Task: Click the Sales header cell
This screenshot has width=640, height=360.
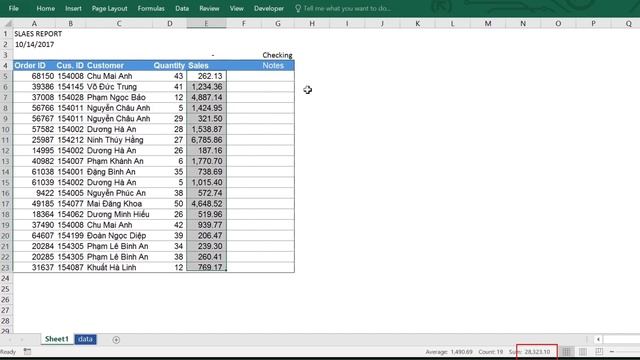Action: 206,65
